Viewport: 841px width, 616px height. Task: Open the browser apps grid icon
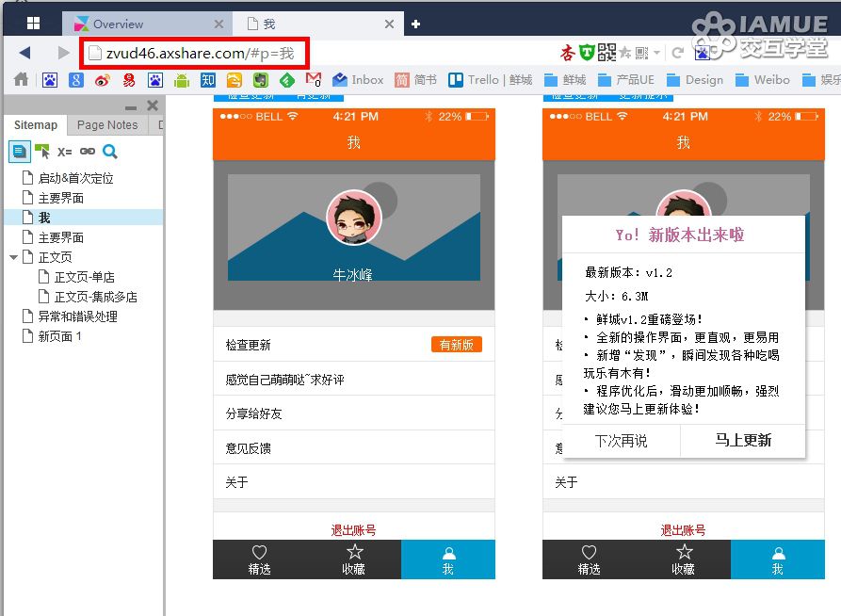pos(33,23)
